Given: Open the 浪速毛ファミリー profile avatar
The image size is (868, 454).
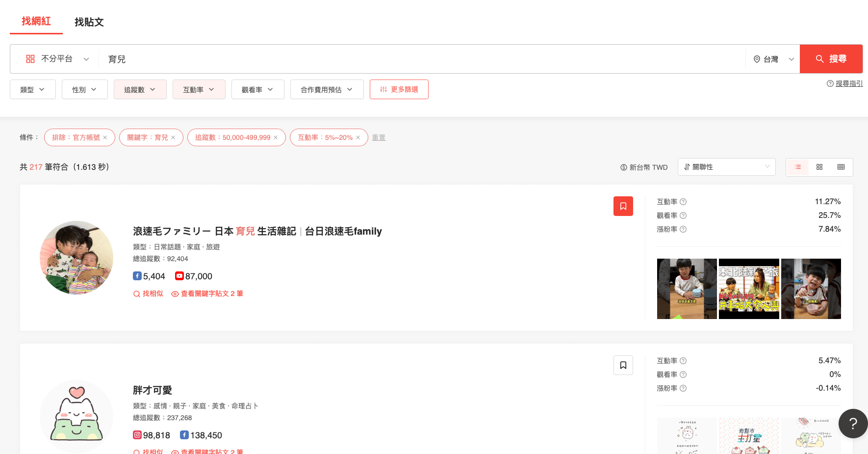Looking at the screenshot, I should tap(77, 258).
